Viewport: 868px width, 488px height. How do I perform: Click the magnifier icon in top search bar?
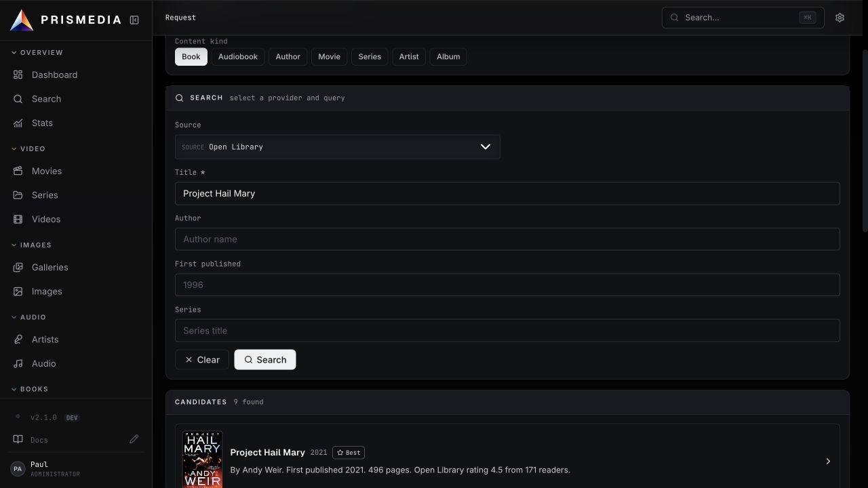point(674,18)
